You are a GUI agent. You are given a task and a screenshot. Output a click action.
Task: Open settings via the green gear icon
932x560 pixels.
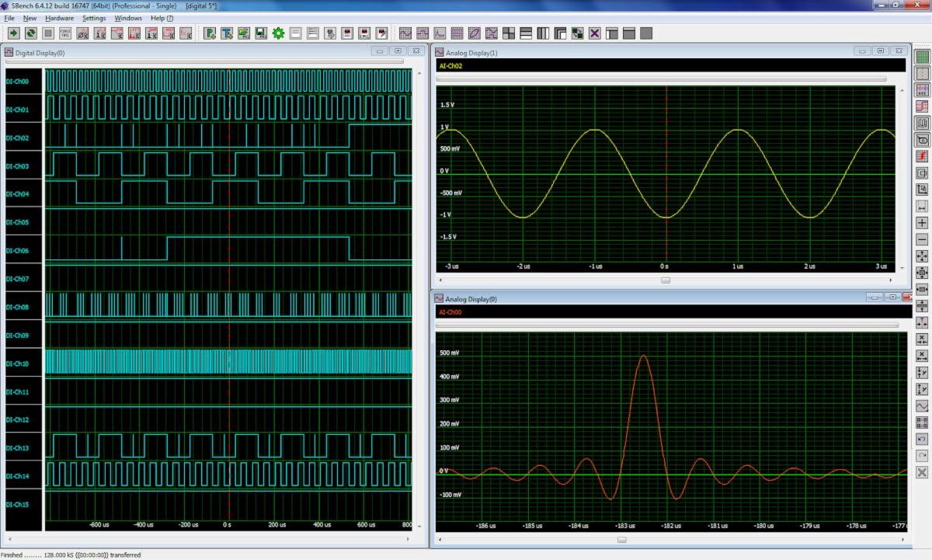coord(278,33)
